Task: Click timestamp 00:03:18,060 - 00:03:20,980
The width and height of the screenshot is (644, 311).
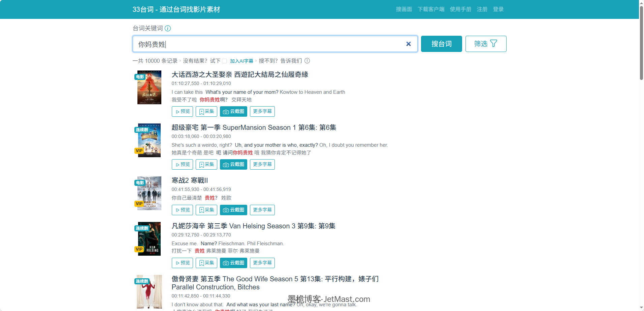Action: click(x=201, y=136)
